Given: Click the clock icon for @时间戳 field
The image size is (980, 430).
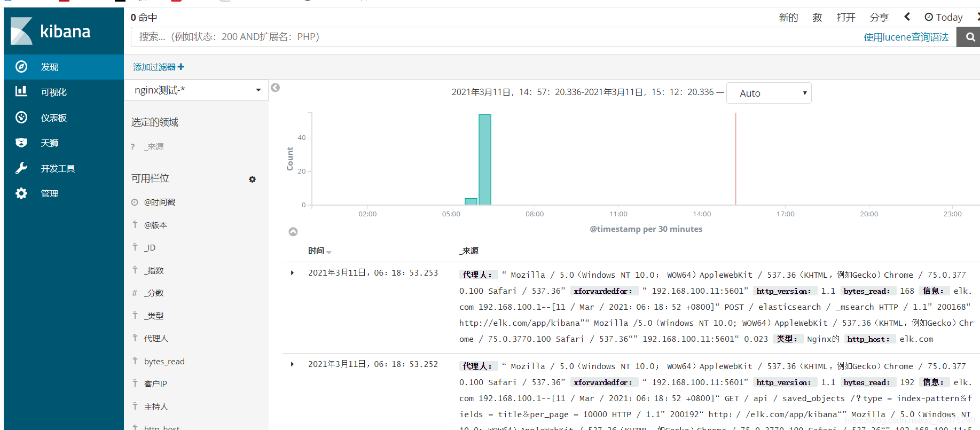Looking at the screenshot, I should point(135,202).
